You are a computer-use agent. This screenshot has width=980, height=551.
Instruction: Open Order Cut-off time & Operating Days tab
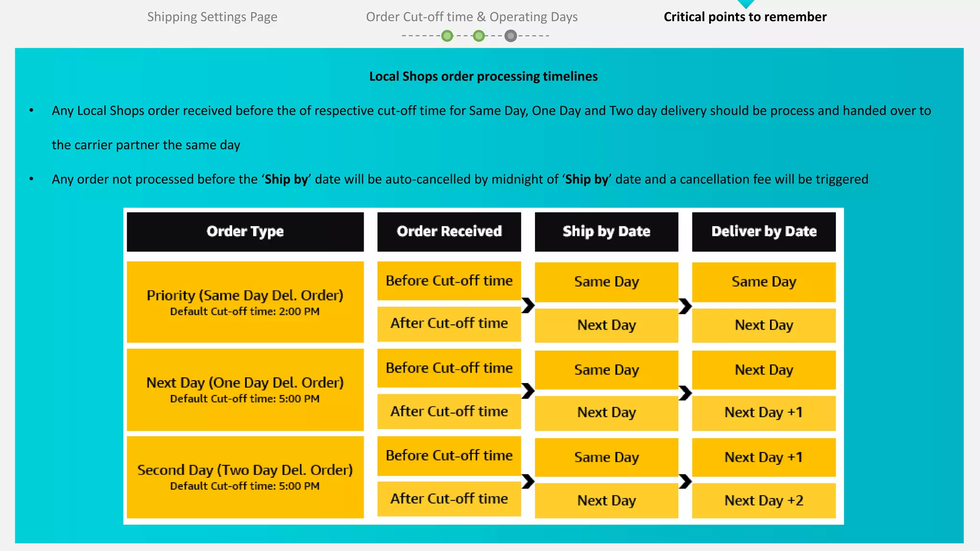point(472,17)
